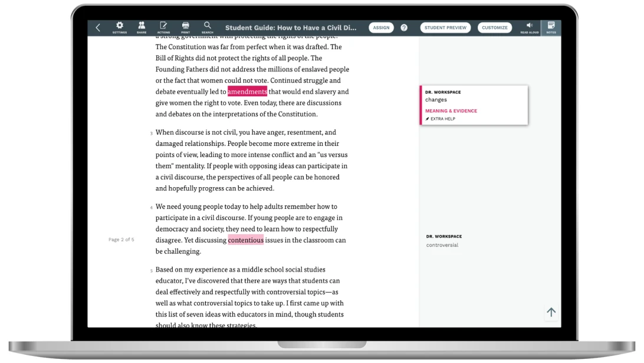Click paragraph 4 starting We need young

click(x=251, y=228)
